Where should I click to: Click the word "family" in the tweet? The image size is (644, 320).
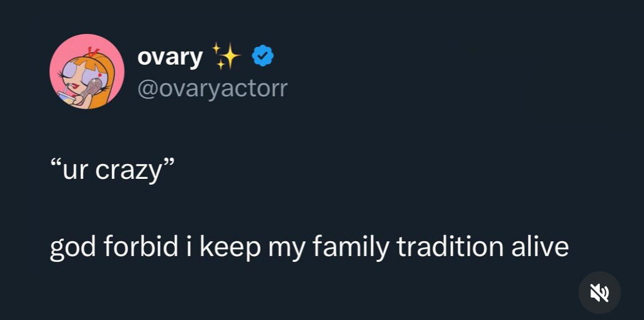pyautogui.click(x=351, y=247)
